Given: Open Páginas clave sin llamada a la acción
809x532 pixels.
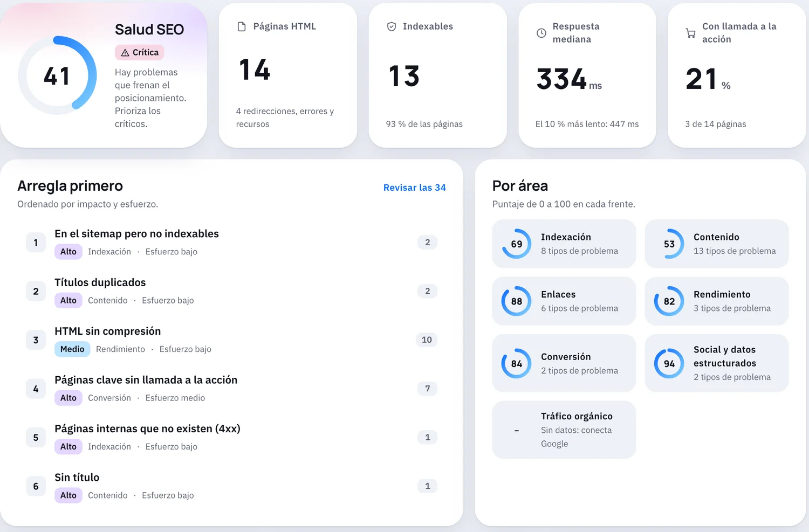Looking at the screenshot, I should (231, 389).
